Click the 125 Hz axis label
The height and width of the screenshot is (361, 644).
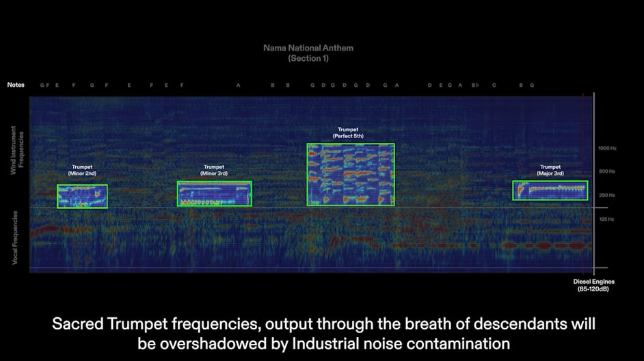tap(607, 219)
